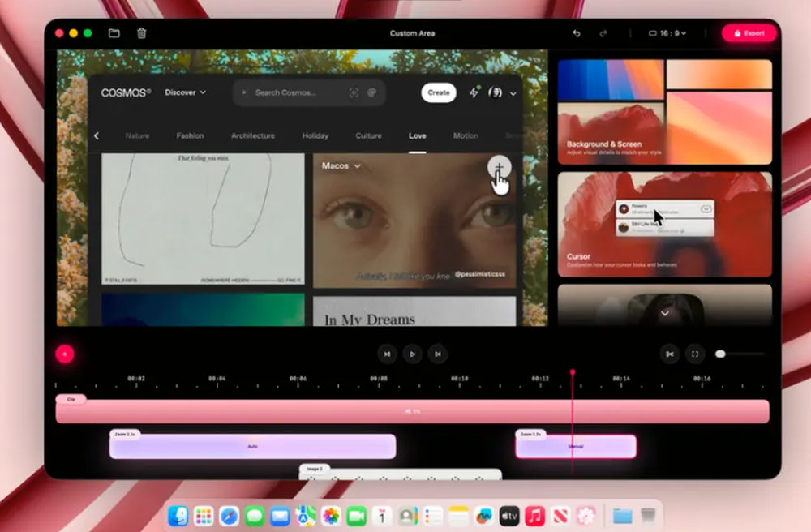Open the project folder icon

point(113,33)
